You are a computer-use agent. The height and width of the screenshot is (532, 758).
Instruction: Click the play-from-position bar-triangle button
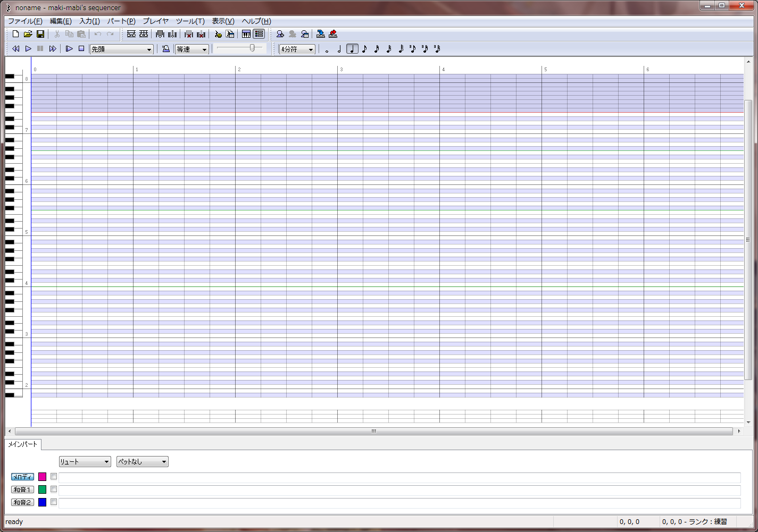[69, 49]
